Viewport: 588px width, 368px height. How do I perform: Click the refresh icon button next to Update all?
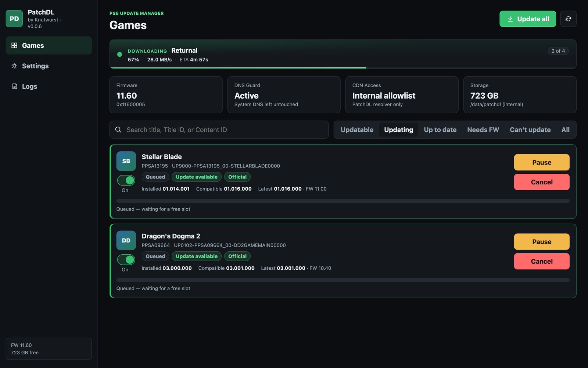point(568,19)
